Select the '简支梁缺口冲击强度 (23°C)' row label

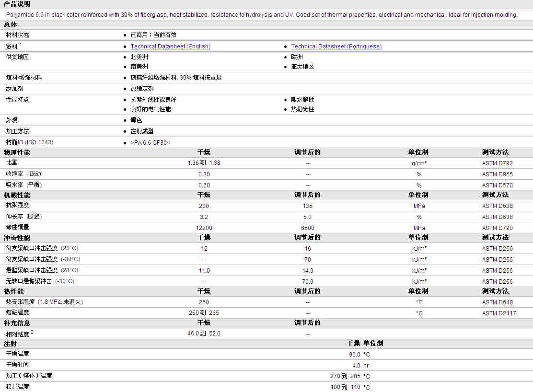pyautogui.click(x=42, y=248)
